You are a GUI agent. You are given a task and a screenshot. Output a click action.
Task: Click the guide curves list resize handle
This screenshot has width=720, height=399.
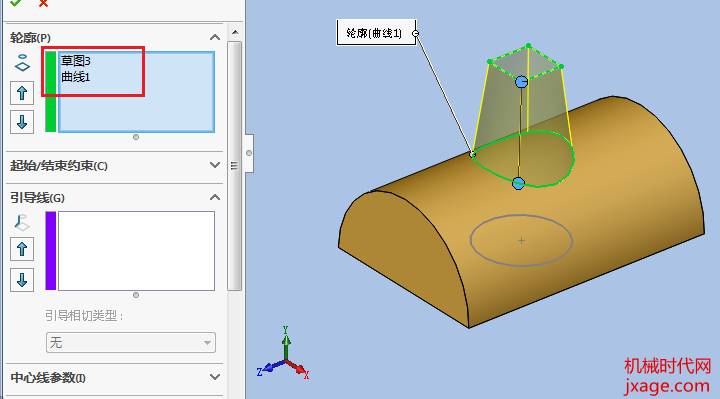coord(136,295)
